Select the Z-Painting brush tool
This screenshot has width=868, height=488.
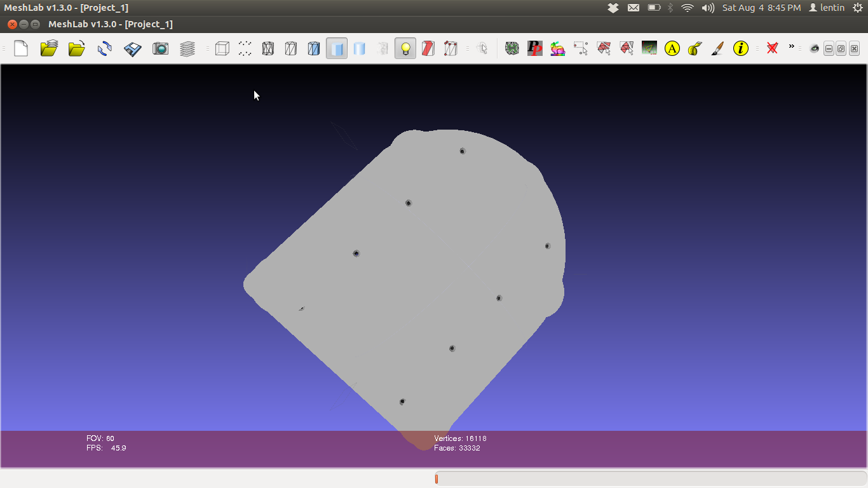point(717,48)
